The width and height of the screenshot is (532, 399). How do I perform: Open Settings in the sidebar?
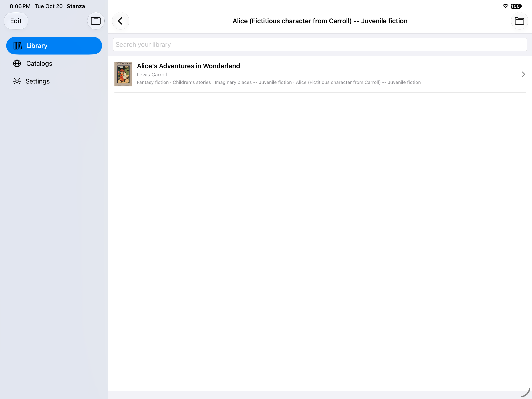54,81
